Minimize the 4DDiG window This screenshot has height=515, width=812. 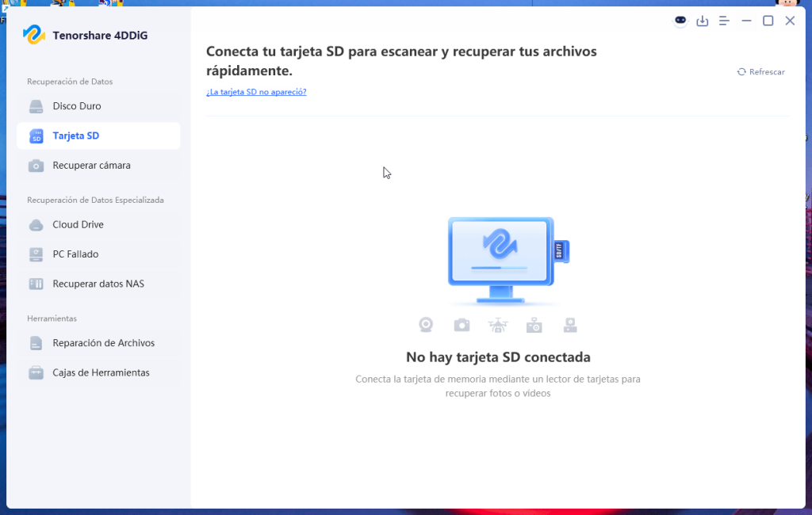[x=746, y=21]
